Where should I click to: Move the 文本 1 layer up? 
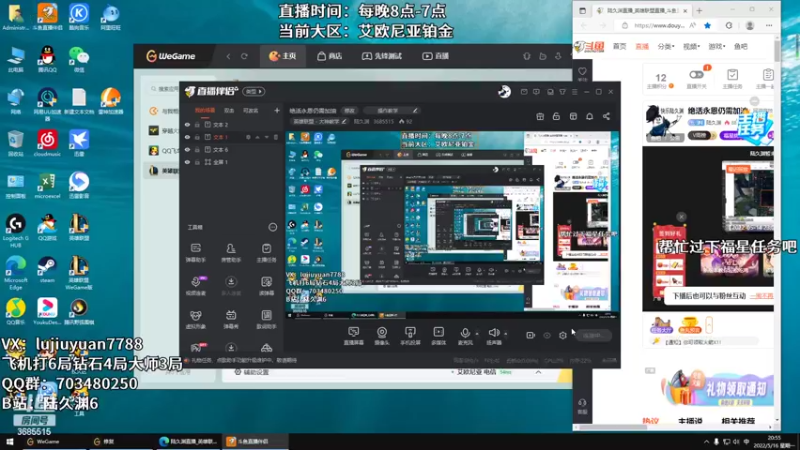[x=258, y=137]
